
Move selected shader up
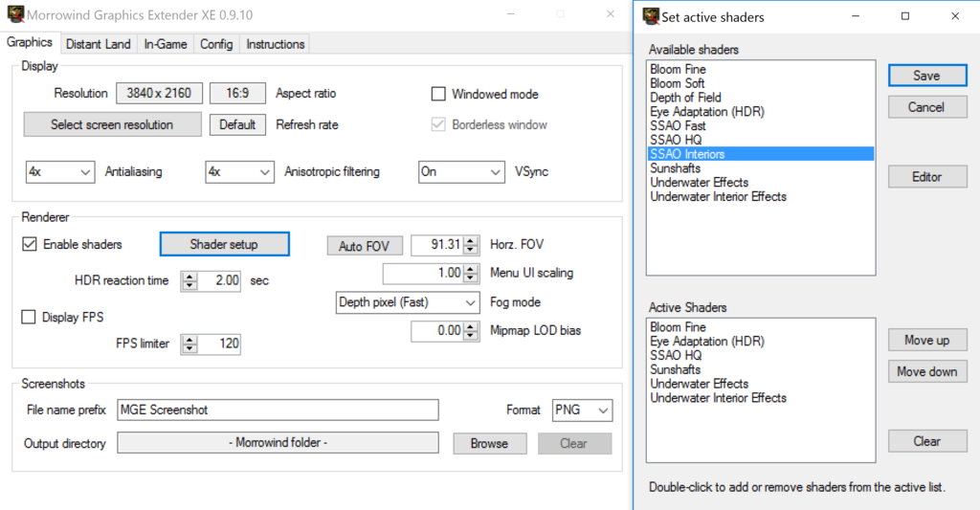tap(926, 340)
